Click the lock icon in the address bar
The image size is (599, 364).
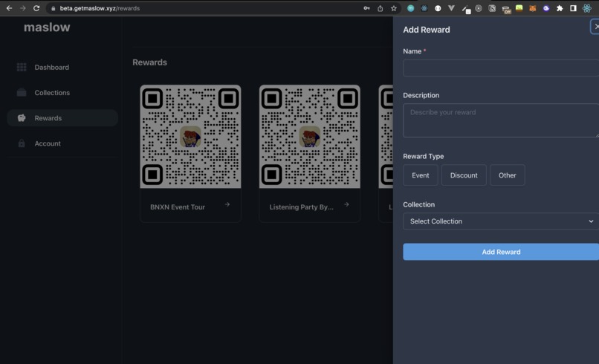53,8
